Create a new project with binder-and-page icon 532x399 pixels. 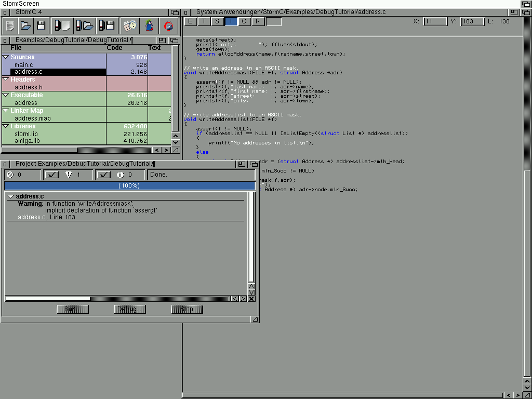click(62, 26)
